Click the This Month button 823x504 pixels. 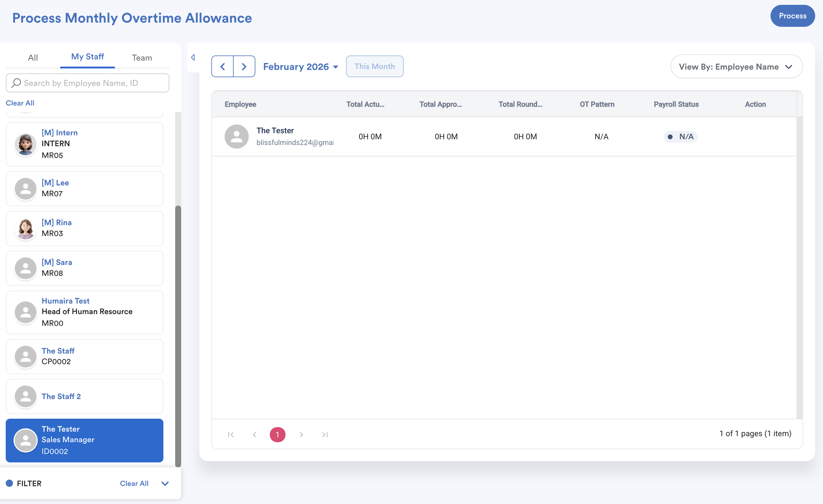click(x=374, y=66)
